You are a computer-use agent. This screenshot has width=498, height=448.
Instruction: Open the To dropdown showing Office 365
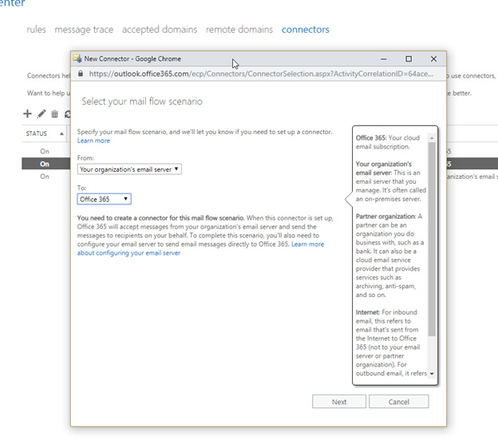(104, 199)
